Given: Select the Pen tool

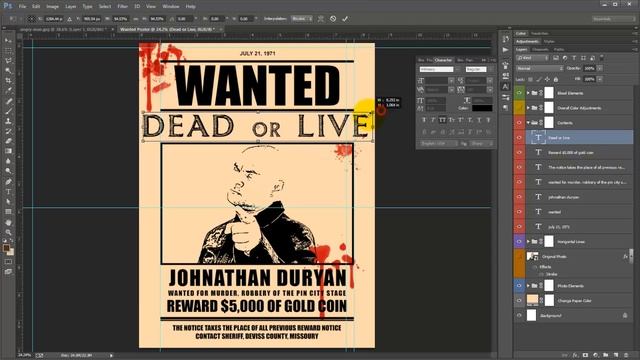Looking at the screenshot, I should pyautogui.click(x=8, y=181).
